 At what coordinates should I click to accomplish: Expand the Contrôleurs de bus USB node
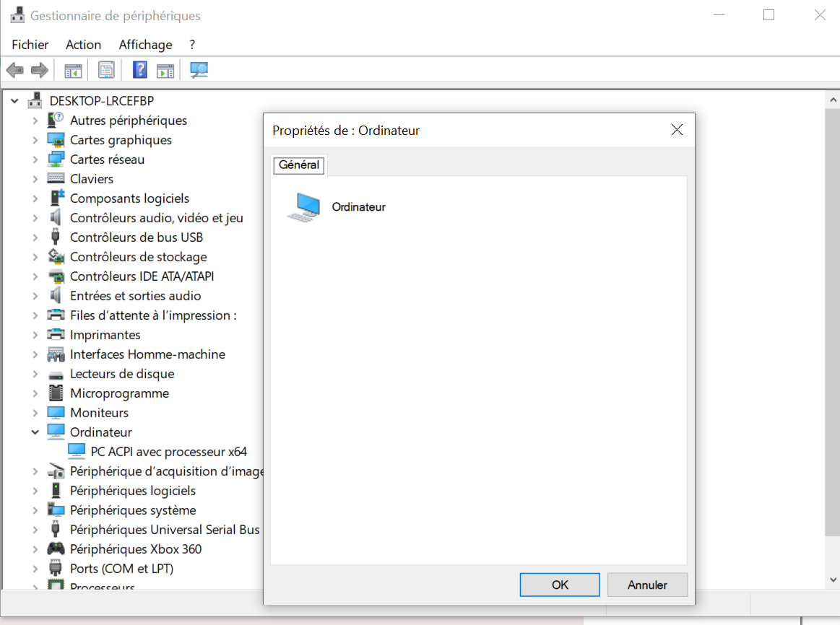35,237
